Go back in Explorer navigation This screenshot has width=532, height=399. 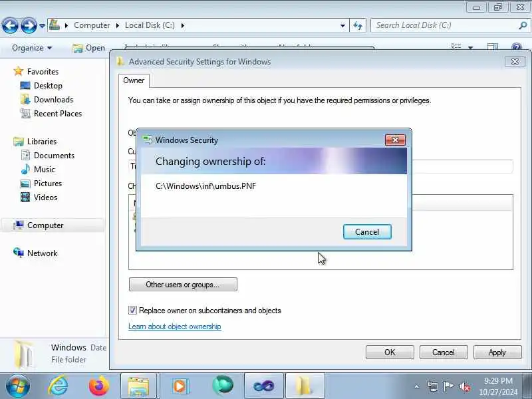click(x=10, y=25)
